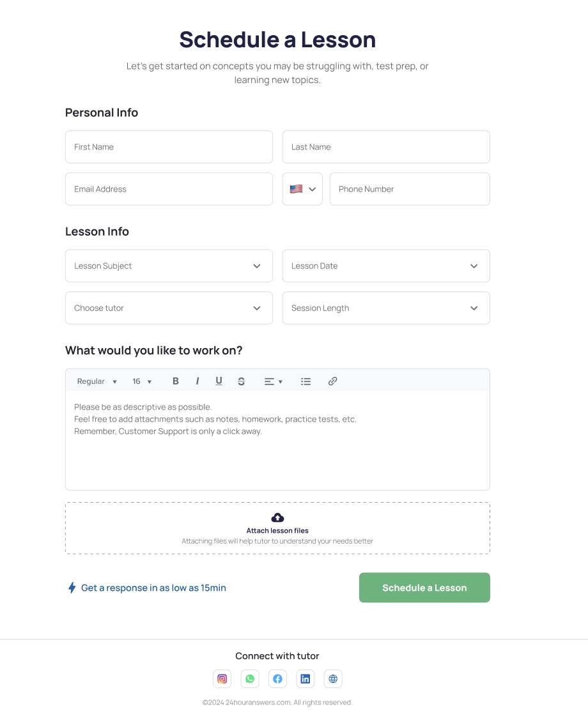Image resolution: width=588 pixels, height=718 pixels.
Task: Apply italic formatting in text editor
Action: (x=197, y=381)
